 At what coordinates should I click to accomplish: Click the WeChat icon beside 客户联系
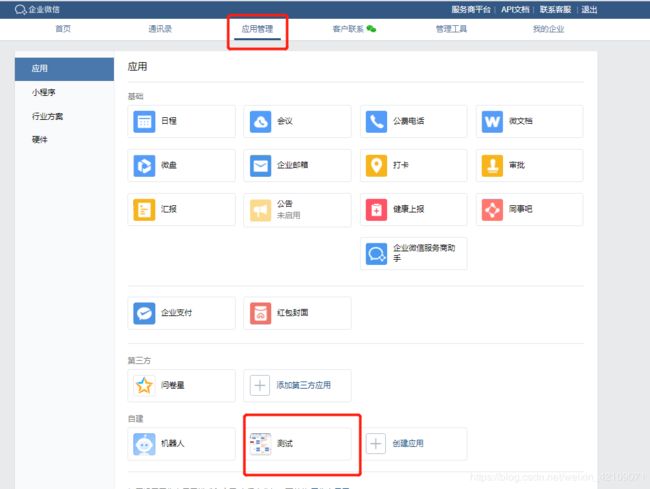click(371, 29)
